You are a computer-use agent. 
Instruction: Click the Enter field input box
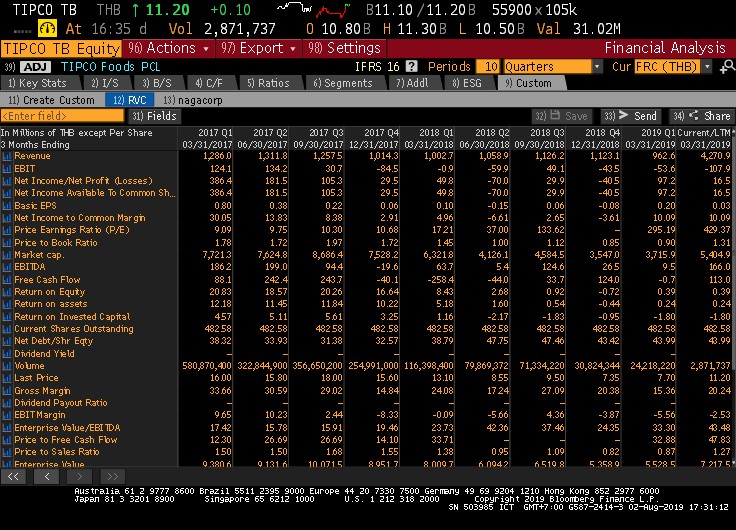pos(62,116)
